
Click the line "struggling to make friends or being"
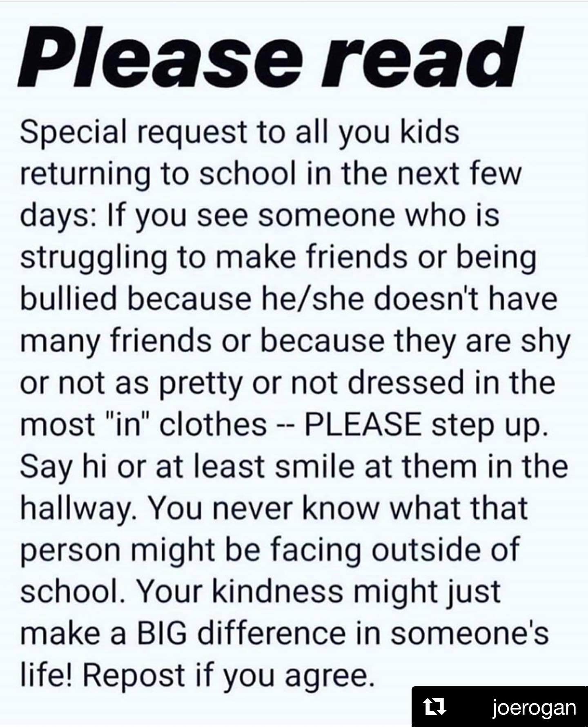(278, 257)
